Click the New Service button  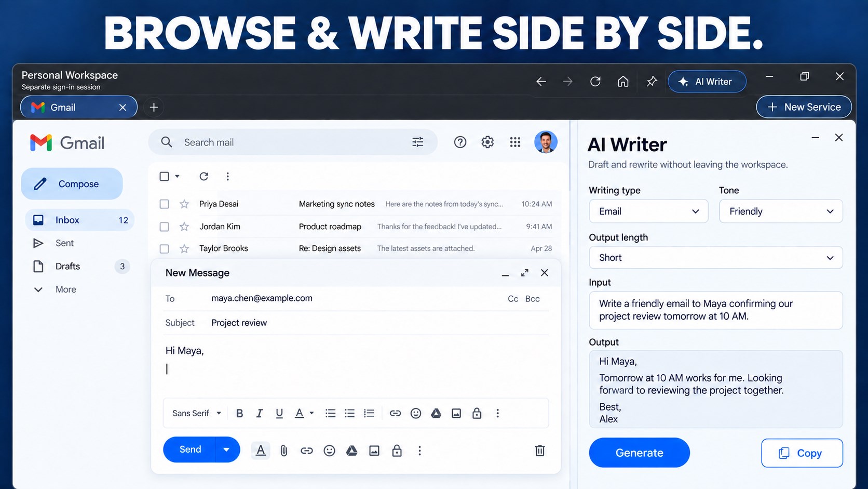click(x=804, y=107)
